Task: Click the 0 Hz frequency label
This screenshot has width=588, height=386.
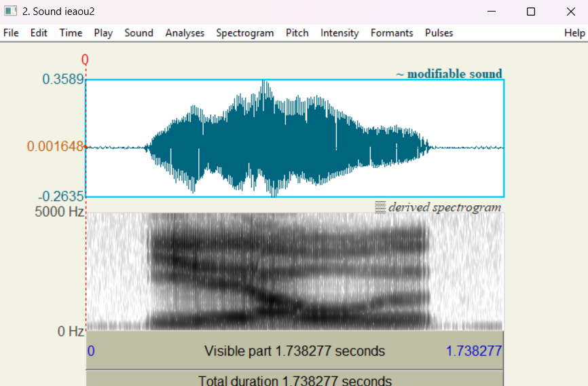Action: click(71, 332)
